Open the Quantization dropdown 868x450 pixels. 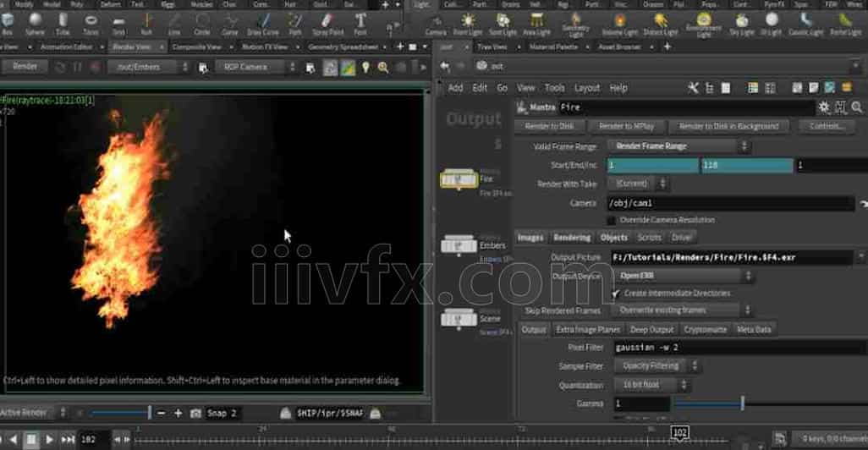652,385
